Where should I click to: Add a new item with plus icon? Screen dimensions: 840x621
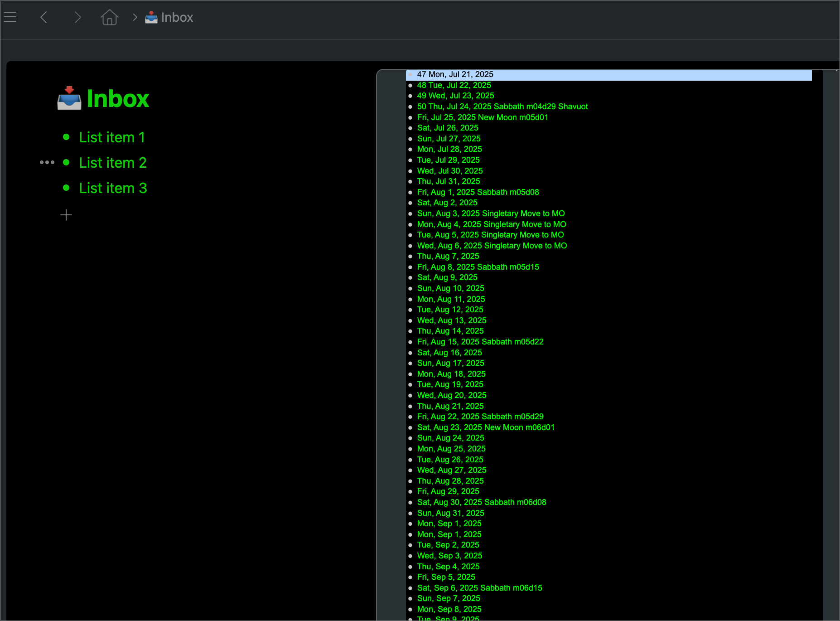tap(66, 215)
